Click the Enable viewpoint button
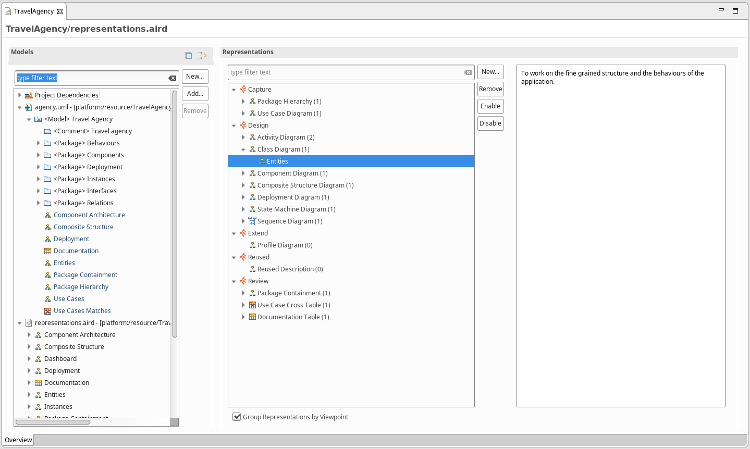Viewport: 750px width, 449px height. tap(490, 106)
